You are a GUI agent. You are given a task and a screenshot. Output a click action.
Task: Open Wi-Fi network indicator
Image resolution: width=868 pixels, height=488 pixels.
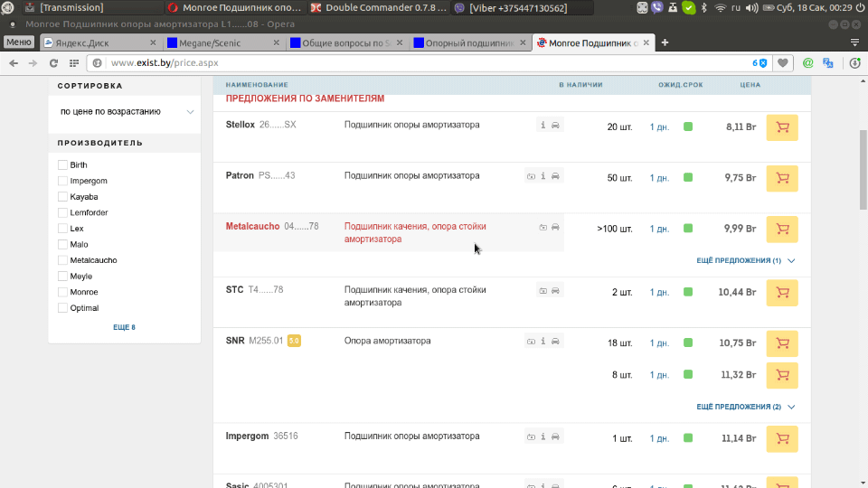click(721, 8)
